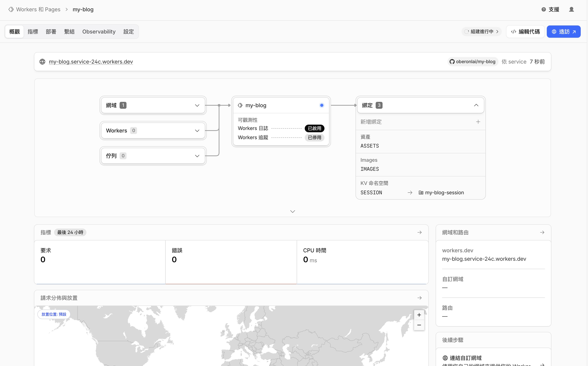The image size is (588, 366).
Task: Zoom out on the request distribution map
Action: [419, 325]
